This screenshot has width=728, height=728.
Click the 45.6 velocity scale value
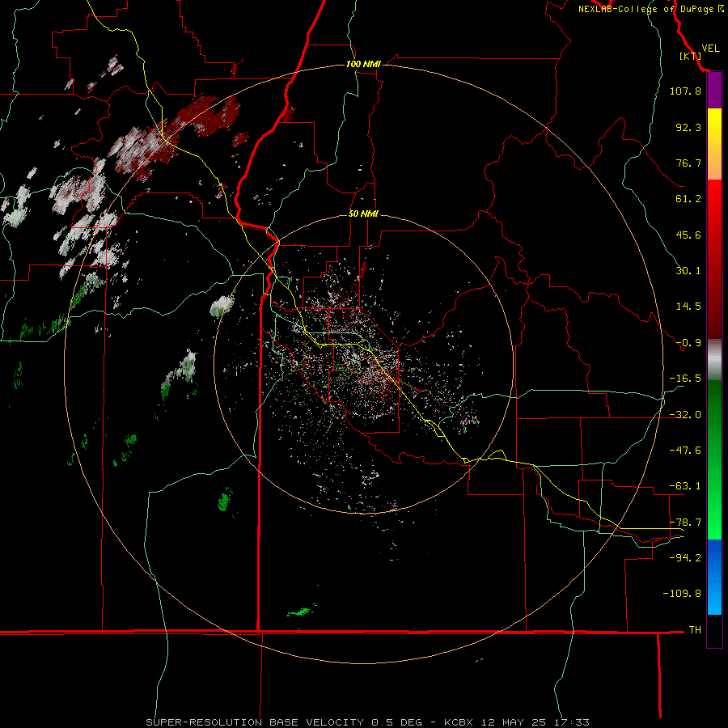tap(688, 235)
